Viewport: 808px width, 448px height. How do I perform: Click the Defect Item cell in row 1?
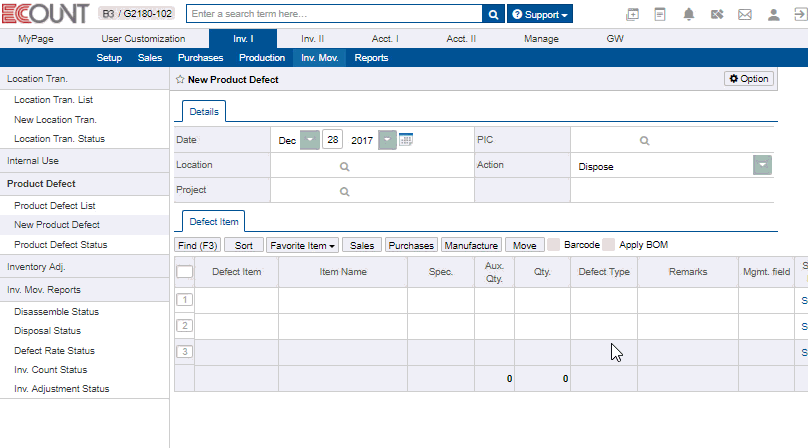point(237,300)
